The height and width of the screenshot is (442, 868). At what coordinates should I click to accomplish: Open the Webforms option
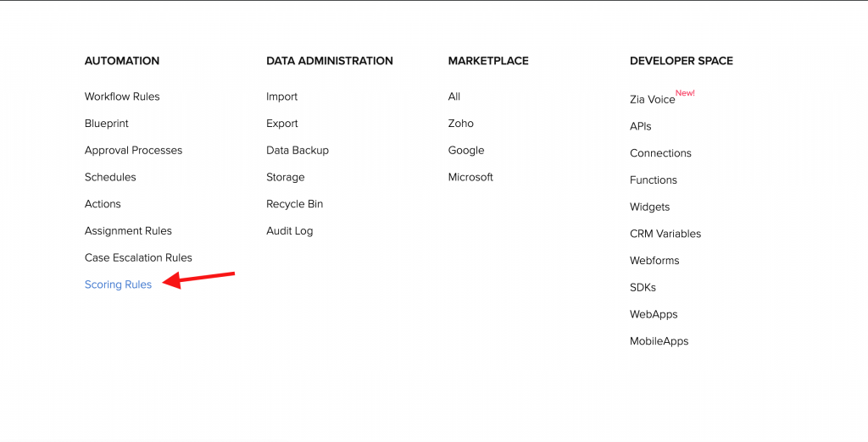pyautogui.click(x=654, y=261)
